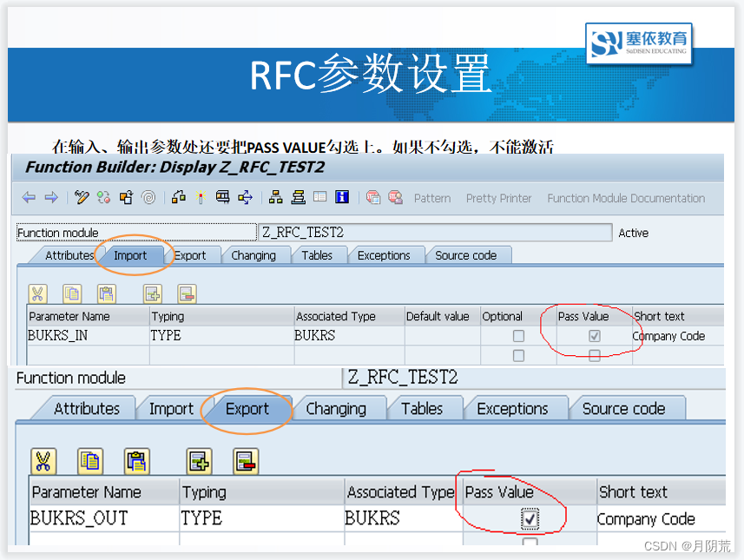Click Associated Type BUKRS for BUKRS_IN
This screenshot has height=560, width=744.
tap(349, 335)
